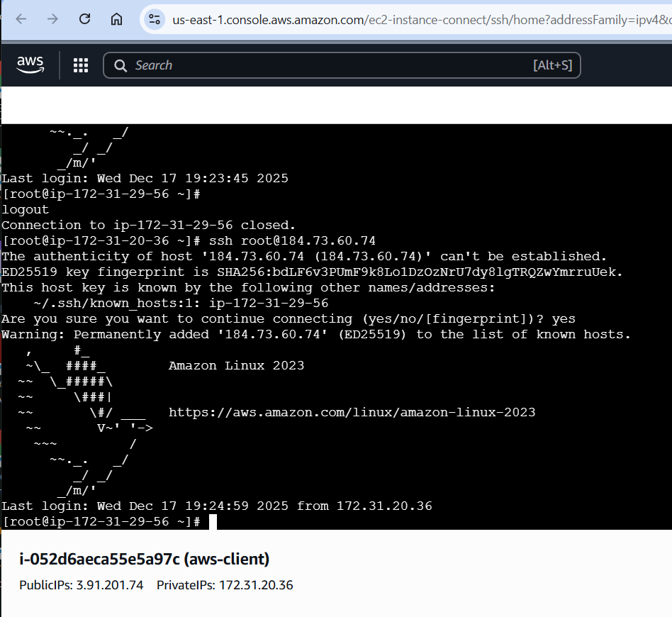The width and height of the screenshot is (672, 617).
Task: Reload the page with the refresh icon
Action: tap(84, 19)
